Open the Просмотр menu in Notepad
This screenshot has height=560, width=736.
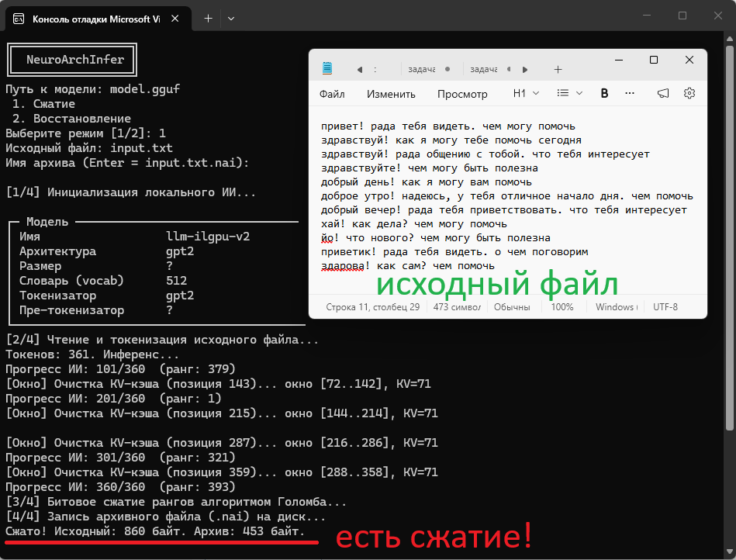click(462, 94)
